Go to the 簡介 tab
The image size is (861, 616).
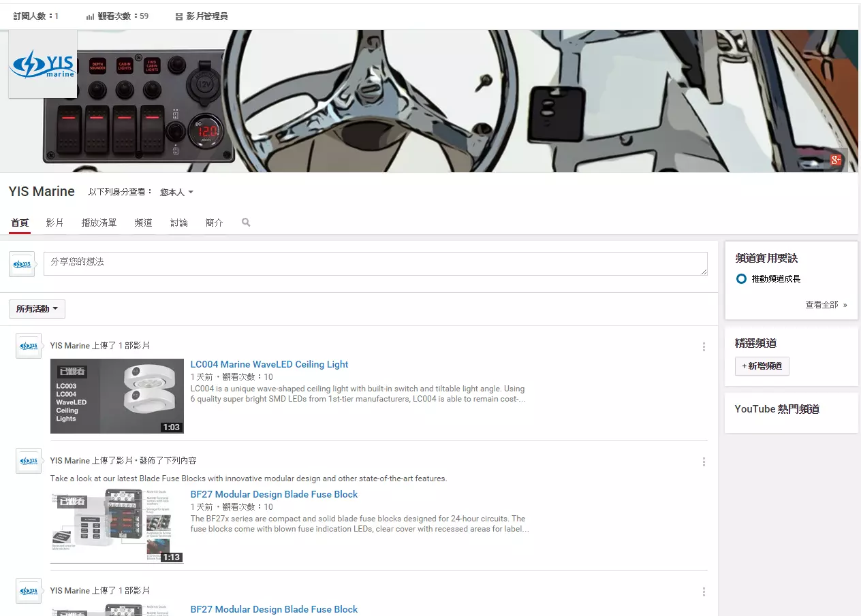pyautogui.click(x=214, y=223)
